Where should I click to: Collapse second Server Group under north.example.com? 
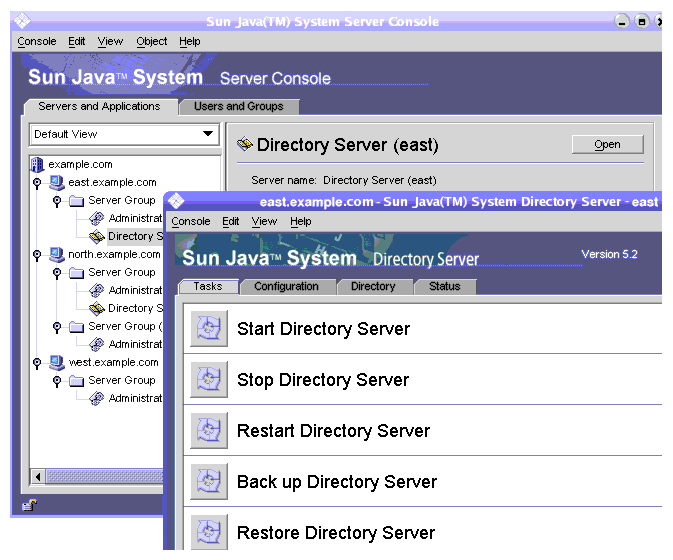(x=57, y=327)
